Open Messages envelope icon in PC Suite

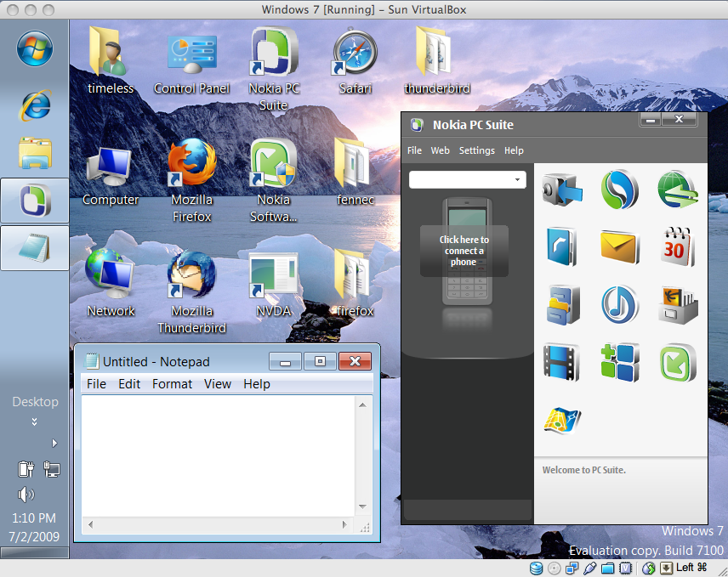coord(620,247)
